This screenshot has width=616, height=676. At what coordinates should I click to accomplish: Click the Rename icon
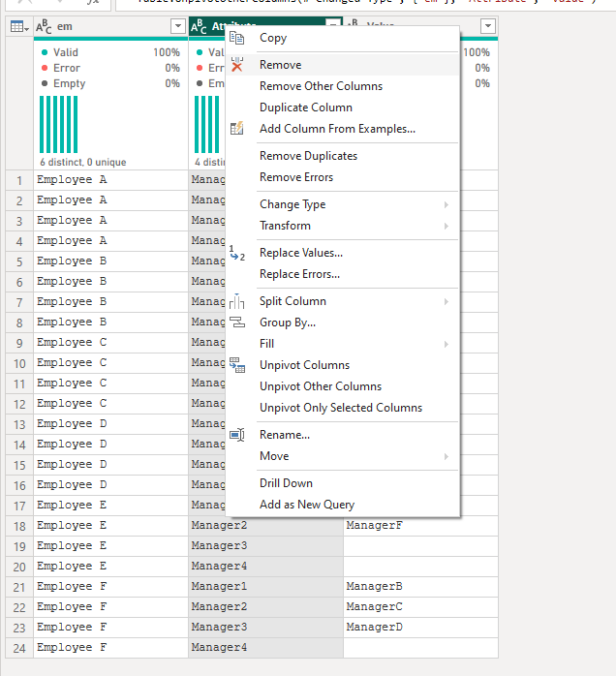236,435
